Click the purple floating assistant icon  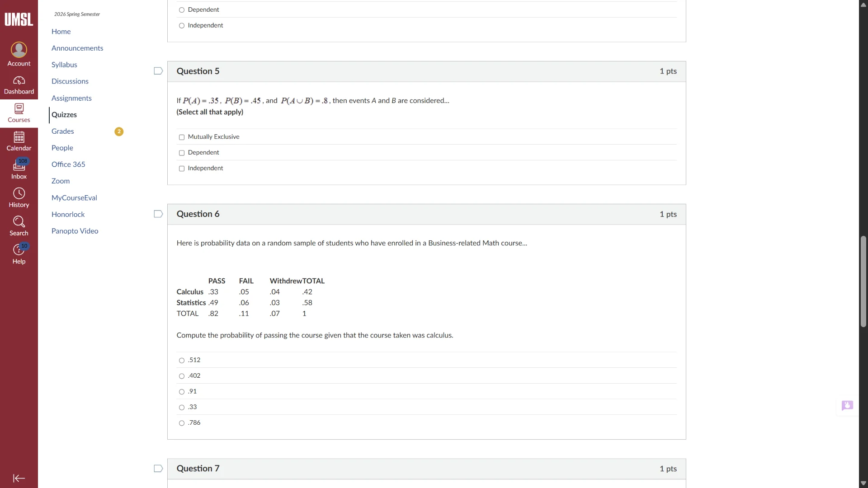847,405
